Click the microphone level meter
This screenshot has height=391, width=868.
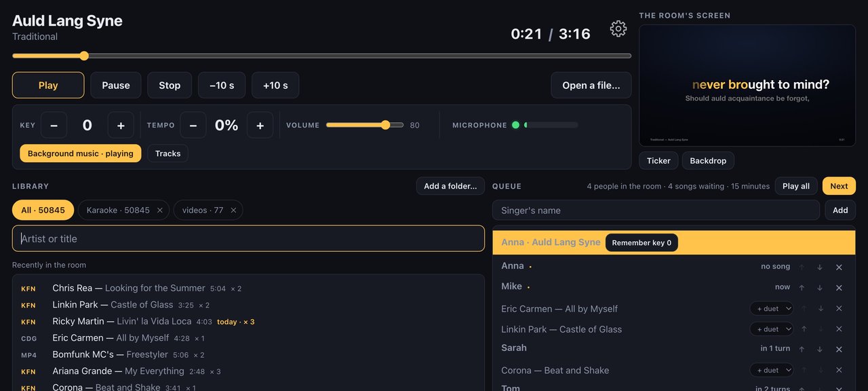click(x=551, y=125)
